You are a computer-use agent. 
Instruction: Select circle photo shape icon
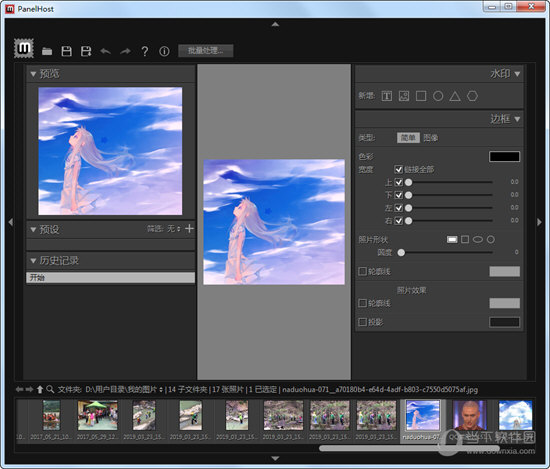click(491, 239)
